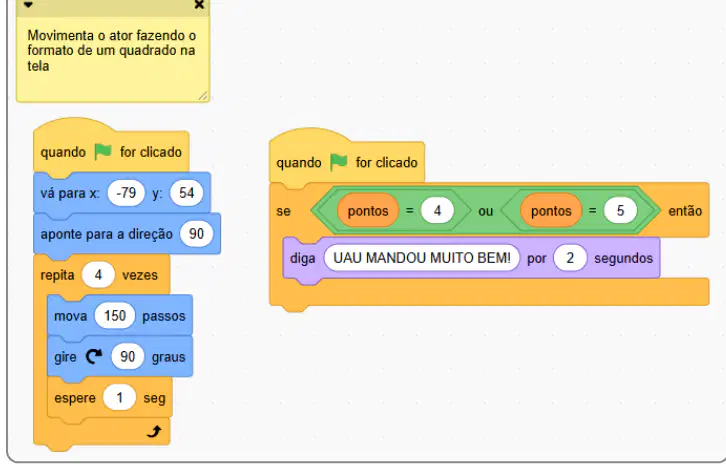This screenshot has width=726, height=464.
Task: Edit the repita 4 vezes count
Action: (x=98, y=275)
